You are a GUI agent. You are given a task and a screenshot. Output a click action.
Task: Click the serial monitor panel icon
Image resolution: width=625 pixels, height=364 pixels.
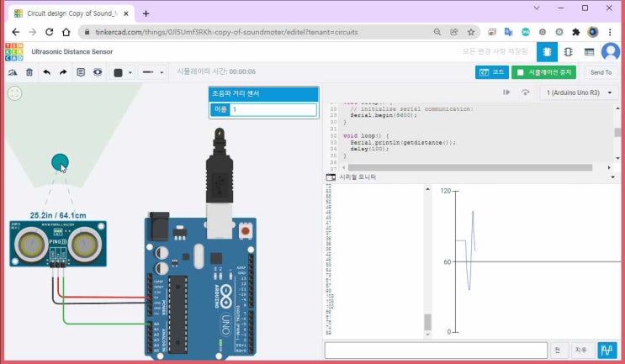pos(331,177)
